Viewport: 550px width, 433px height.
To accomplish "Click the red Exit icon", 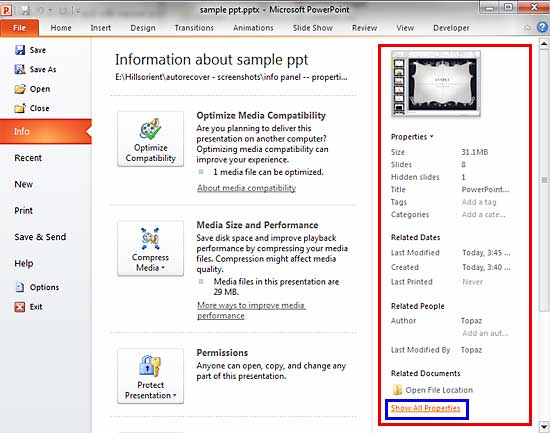I will click(x=20, y=307).
